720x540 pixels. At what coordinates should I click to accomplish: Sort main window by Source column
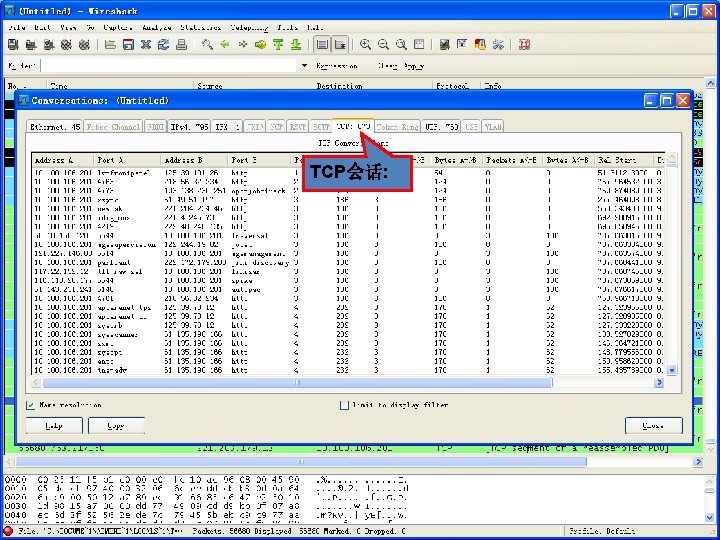pyautogui.click(x=254, y=85)
